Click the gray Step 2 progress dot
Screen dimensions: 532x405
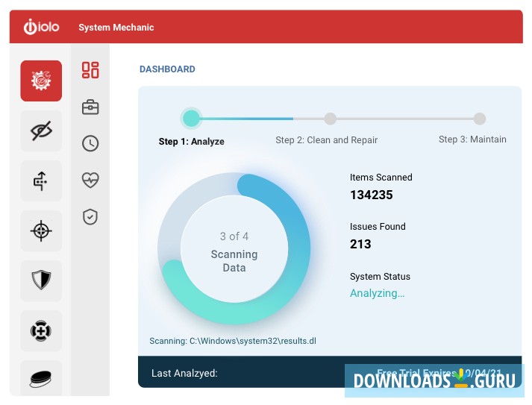point(330,119)
